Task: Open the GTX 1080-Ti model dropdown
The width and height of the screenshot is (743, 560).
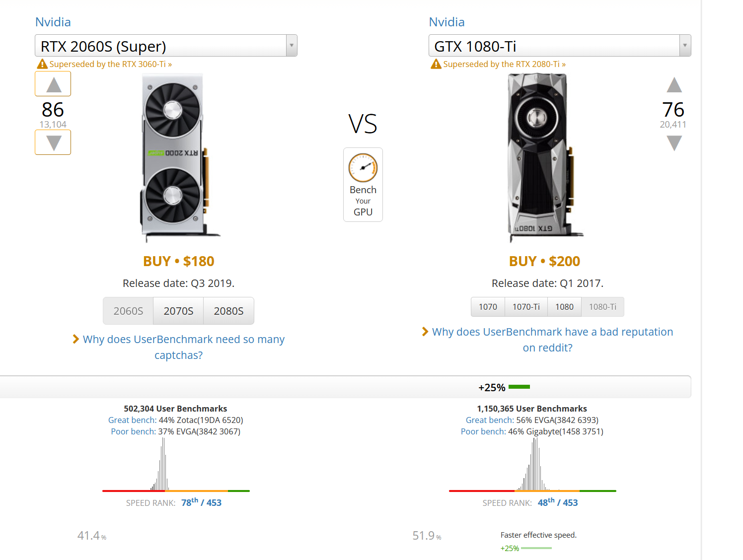Action: [560, 46]
